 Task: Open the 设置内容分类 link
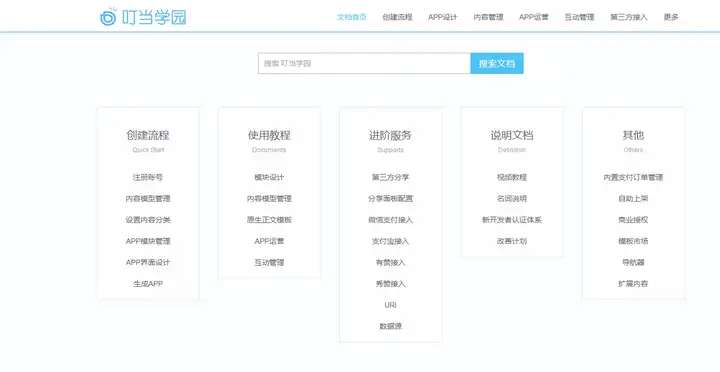coord(148,220)
